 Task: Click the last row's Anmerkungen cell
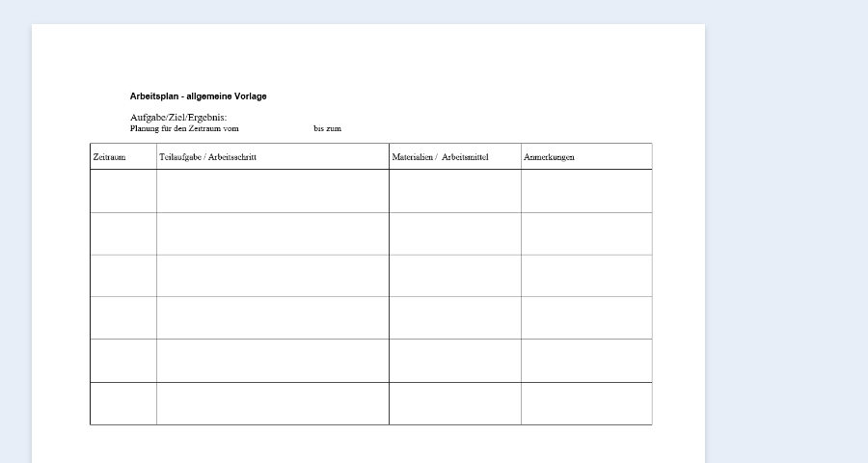(586, 403)
